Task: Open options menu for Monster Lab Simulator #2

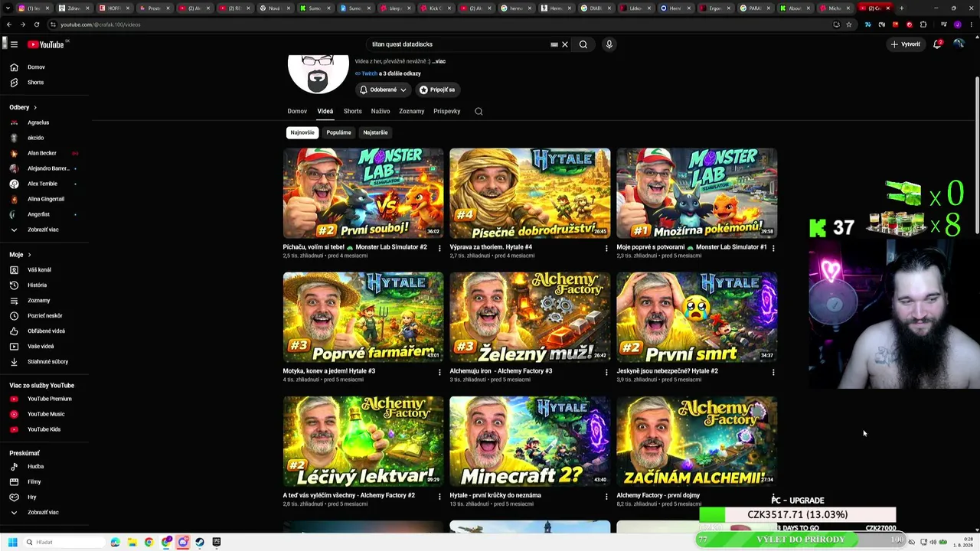Action: click(439, 248)
